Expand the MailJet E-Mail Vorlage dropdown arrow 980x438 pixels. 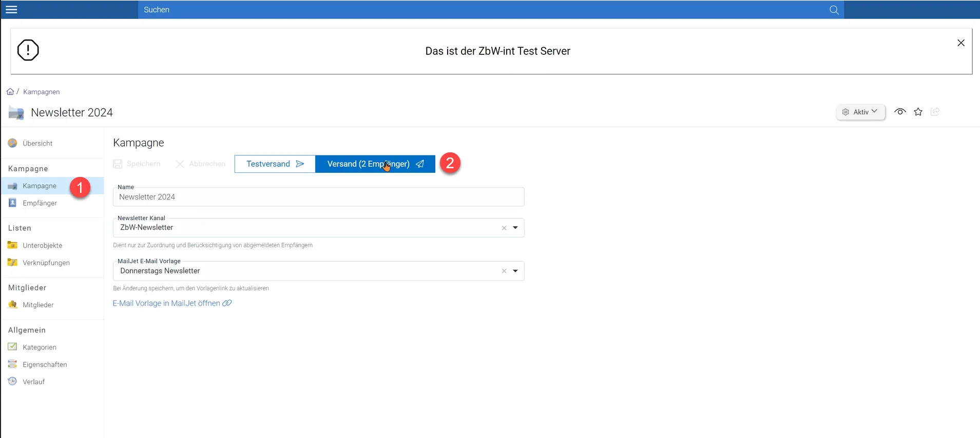(x=515, y=271)
